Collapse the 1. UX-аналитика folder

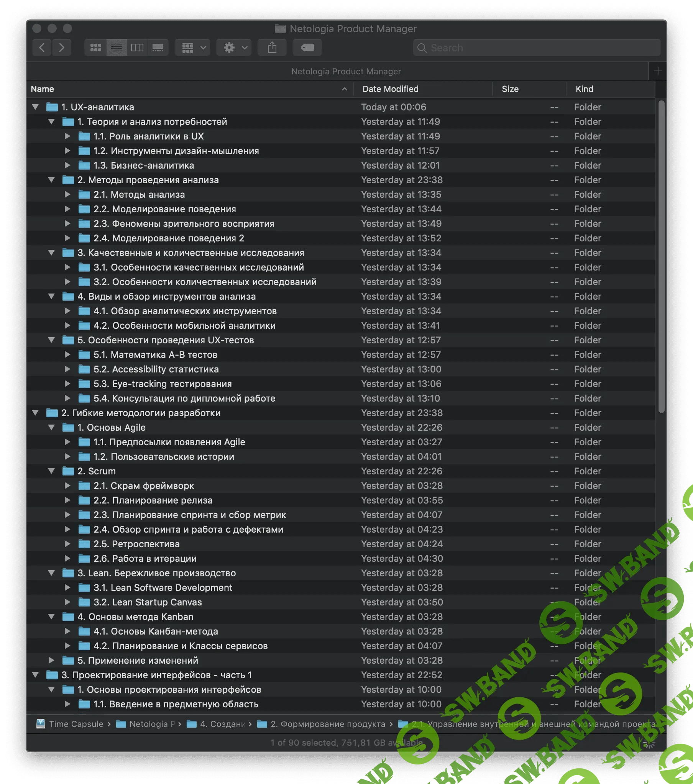tap(35, 107)
